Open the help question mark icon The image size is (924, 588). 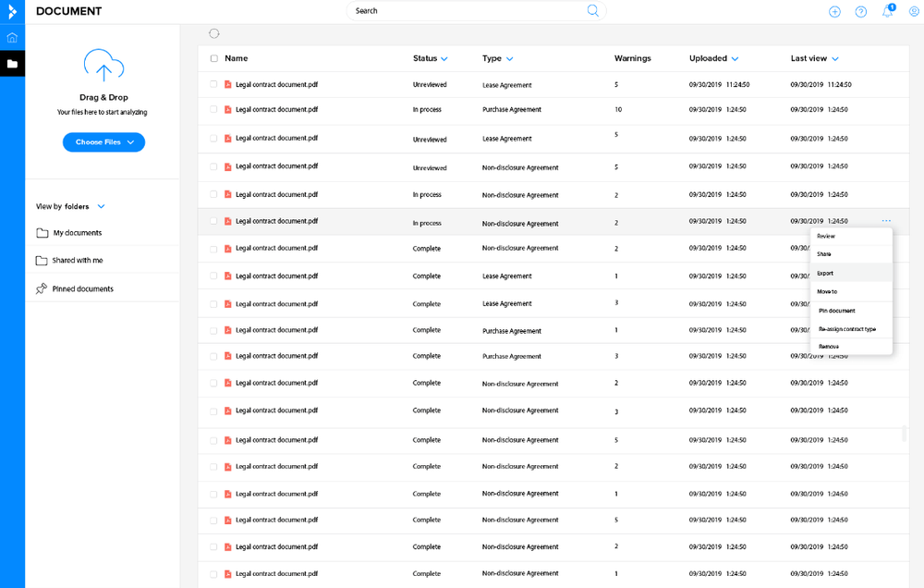point(861,12)
